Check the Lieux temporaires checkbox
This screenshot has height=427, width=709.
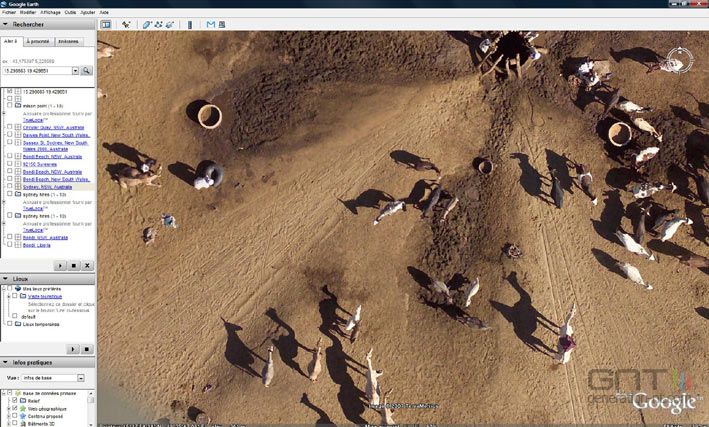(x=10, y=324)
